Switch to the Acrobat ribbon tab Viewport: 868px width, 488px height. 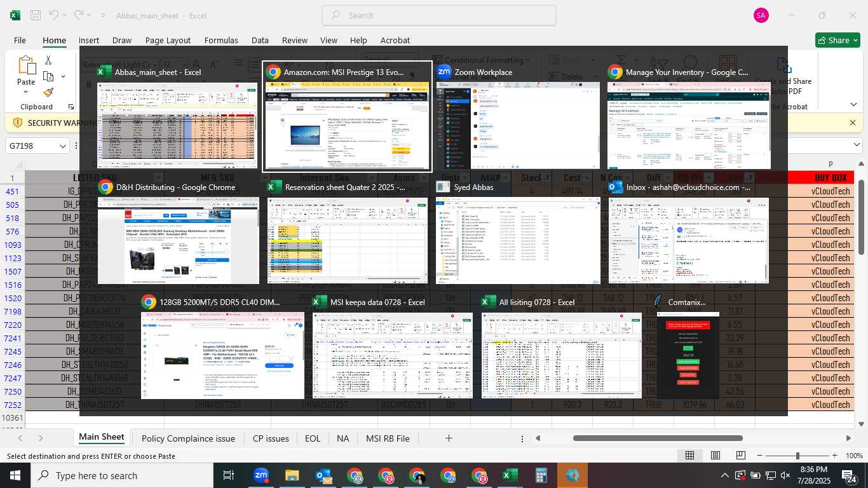coord(395,40)
